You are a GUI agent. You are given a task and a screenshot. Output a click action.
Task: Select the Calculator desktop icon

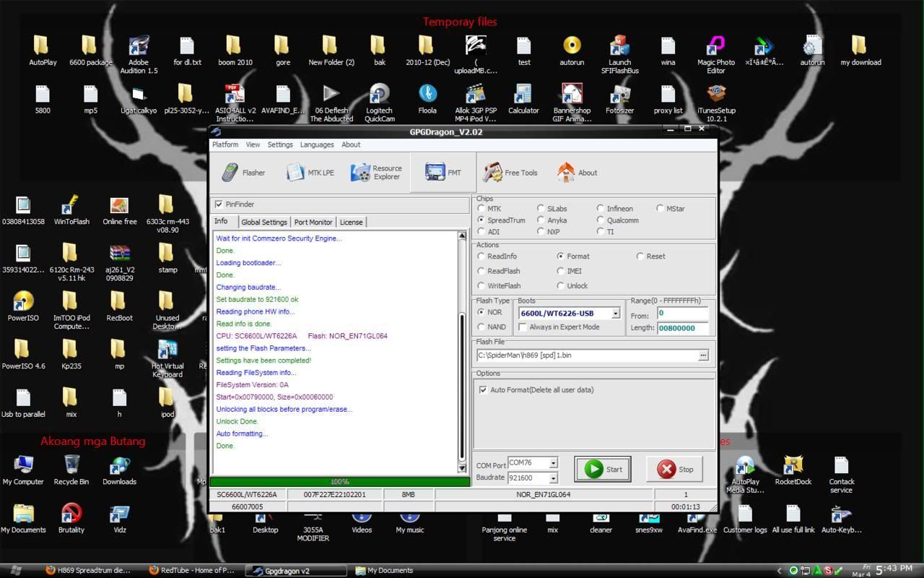coord(523,99)
